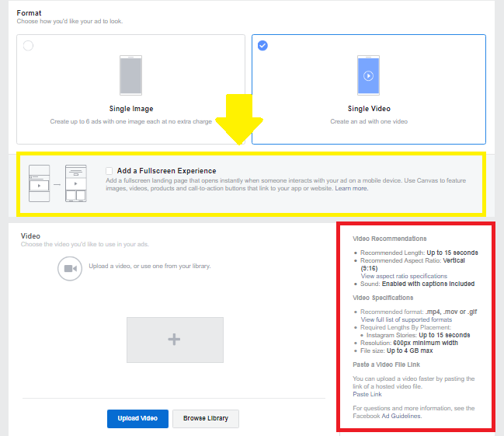Click the Upload Video button

(137, 418)
